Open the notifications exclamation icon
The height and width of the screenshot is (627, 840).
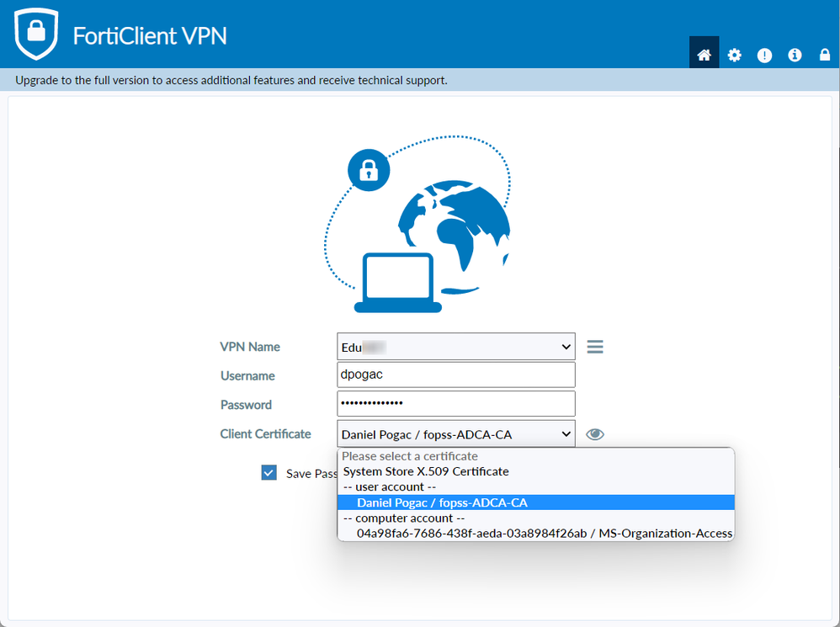(x=764, y=56)
